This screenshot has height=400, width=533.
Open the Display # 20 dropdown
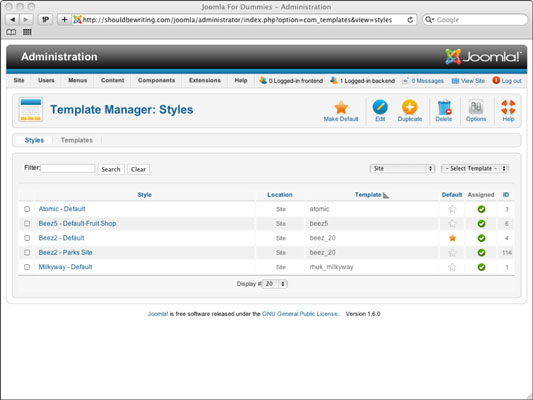point(275,284)
